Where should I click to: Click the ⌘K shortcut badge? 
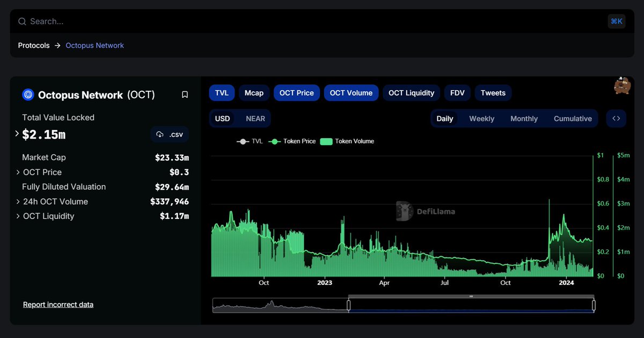tap(617, 21)
